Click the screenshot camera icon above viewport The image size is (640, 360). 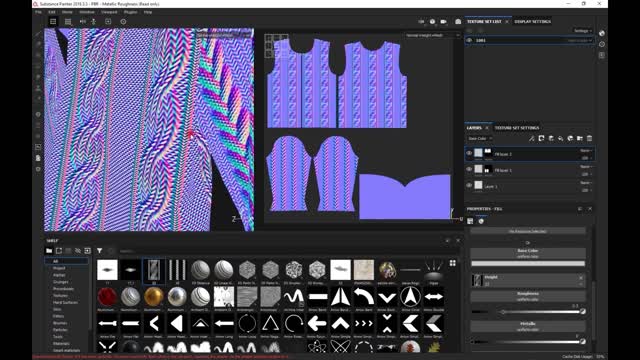[458, 22]
